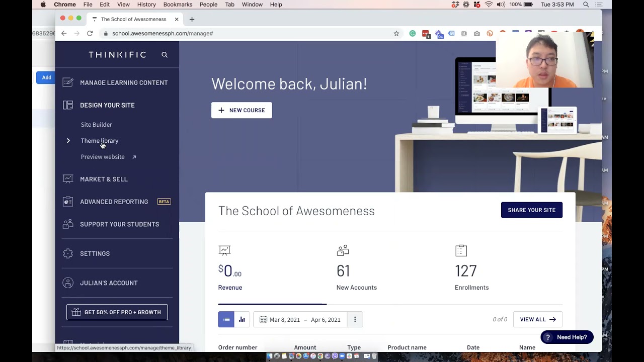
Task: Open Advanced Reporting section
Action: pyautogui.click(x=114, y=202)
